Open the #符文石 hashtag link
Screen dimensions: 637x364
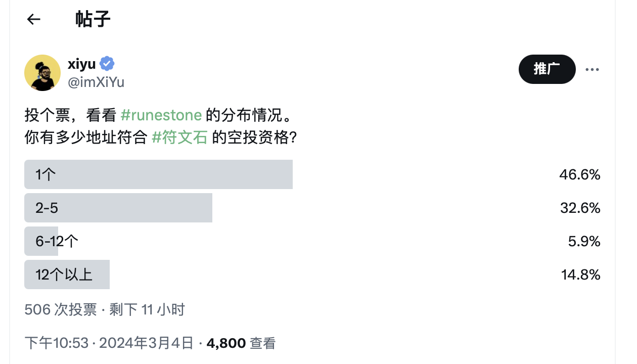180,138
